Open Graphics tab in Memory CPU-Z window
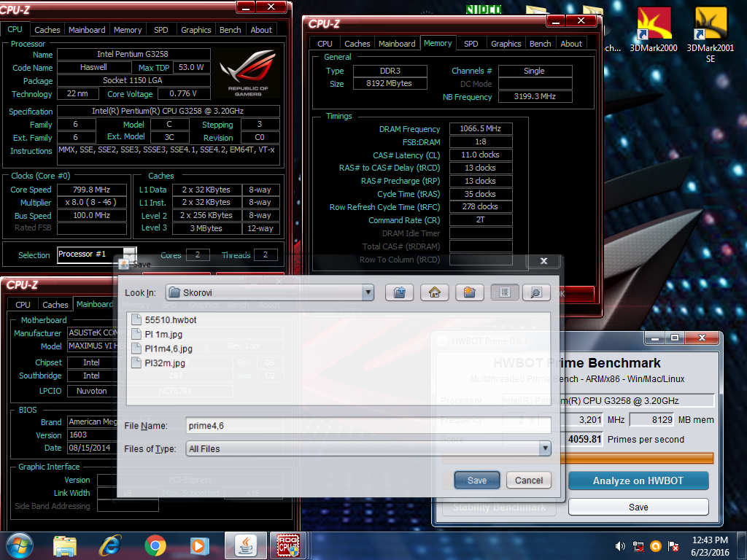The height and width of the screenshot is (560, 747). pyautogui.click(x=506, y=43)
